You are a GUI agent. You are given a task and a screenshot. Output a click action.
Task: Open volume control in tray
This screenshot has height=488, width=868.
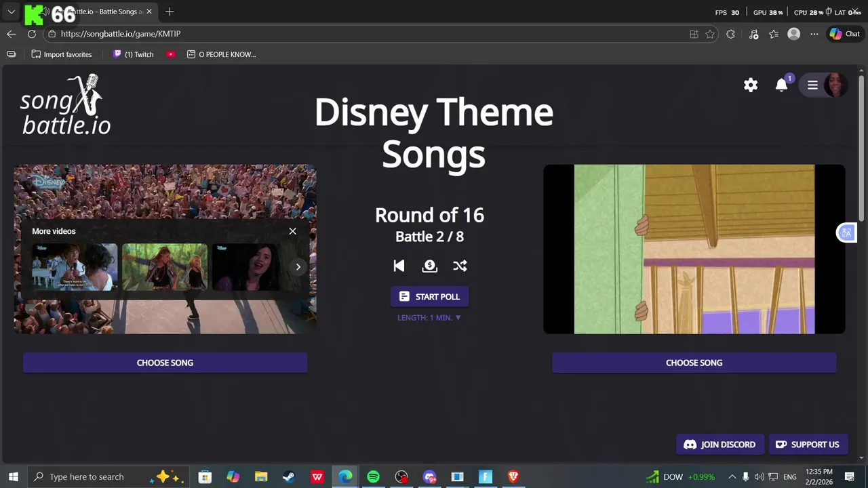pyautogui.click(x=759, y=477)
